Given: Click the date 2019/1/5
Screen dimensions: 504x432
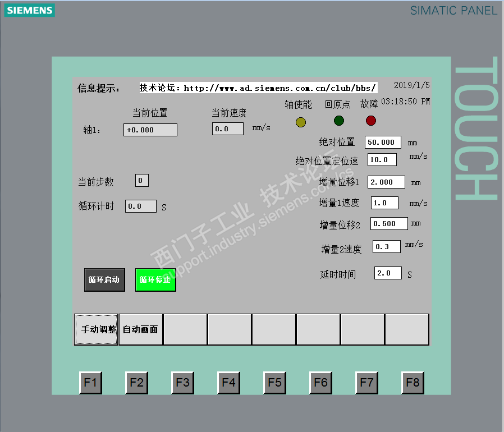Looking at the screenshot, I should point(412,85).
